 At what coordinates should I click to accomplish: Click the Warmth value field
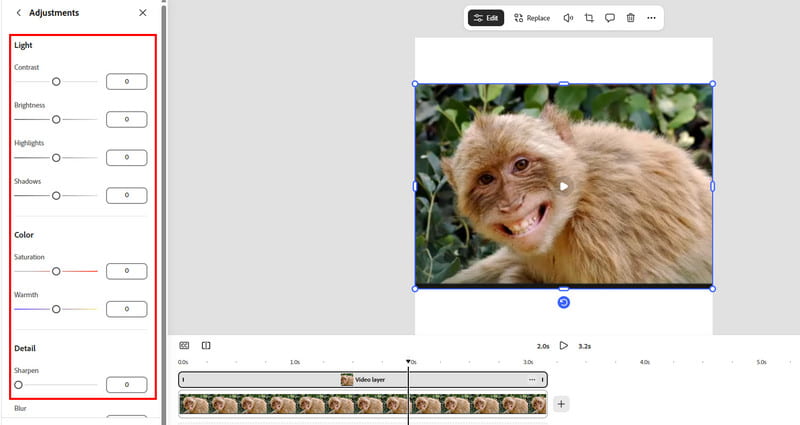pyautogui.click(x=127, y=309)
